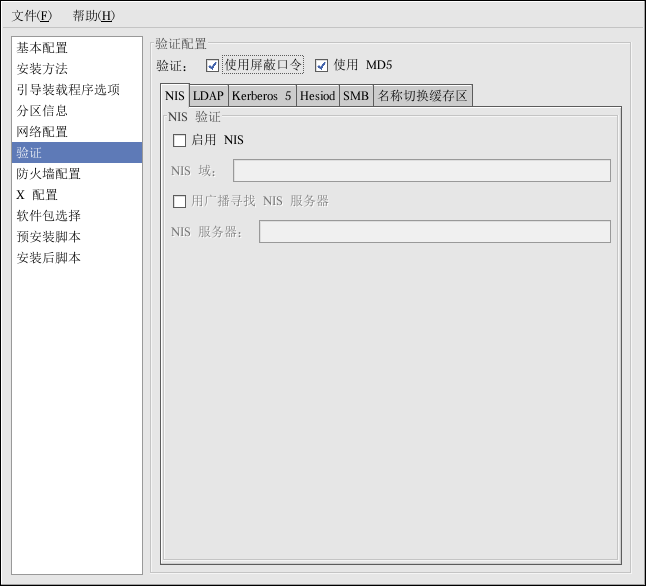
Task: Toggle the 使用 MD5 checkbox
Action: pos(322,66)
